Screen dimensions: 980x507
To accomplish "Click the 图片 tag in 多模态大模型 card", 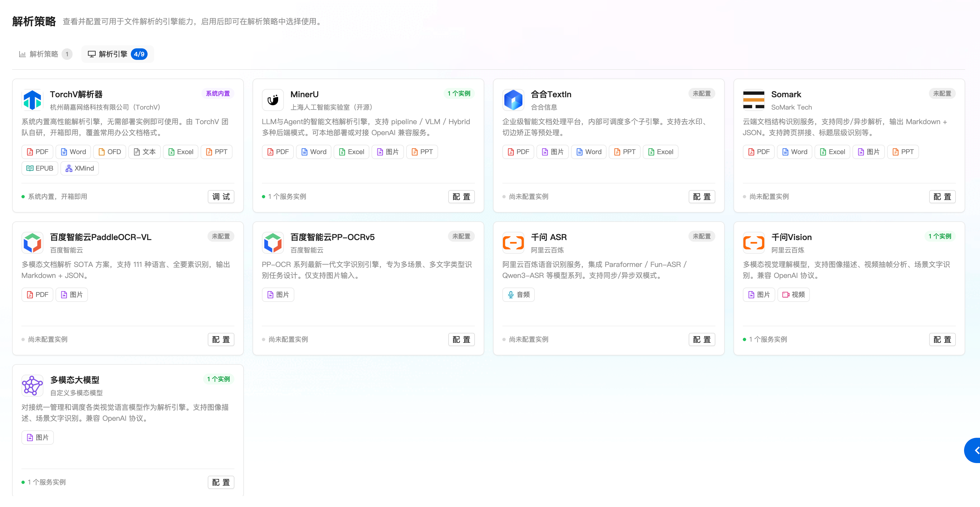I will (38, 438).
